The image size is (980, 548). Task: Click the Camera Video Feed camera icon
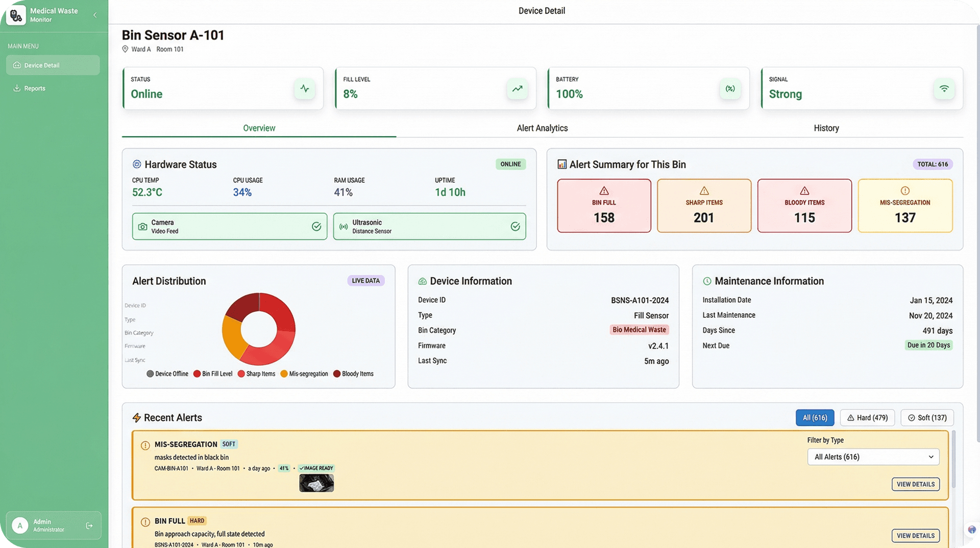(x=143, y=227)
